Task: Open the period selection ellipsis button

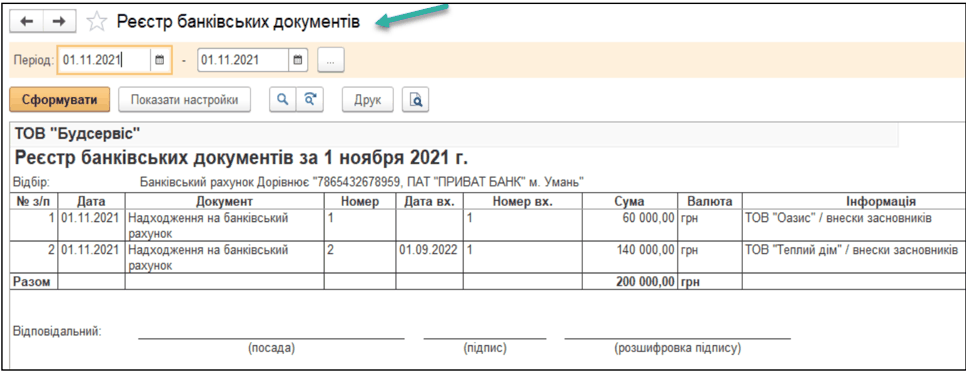Action: click(331, 60)
